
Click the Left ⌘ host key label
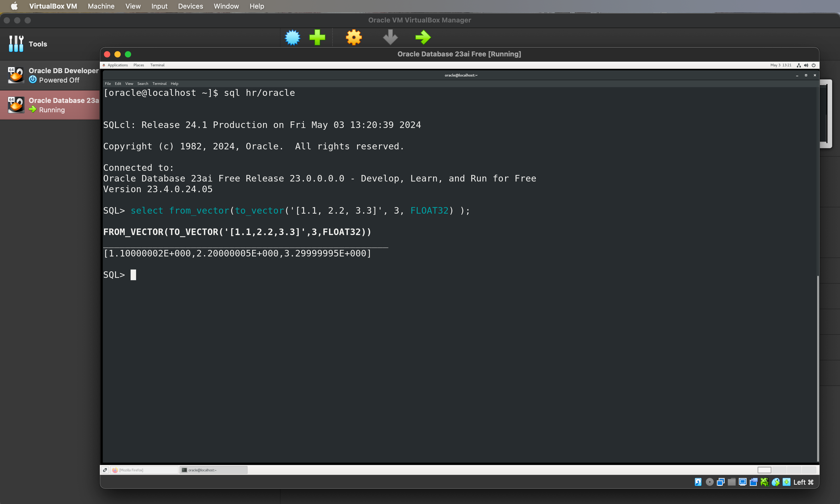(x=803, y=482)
